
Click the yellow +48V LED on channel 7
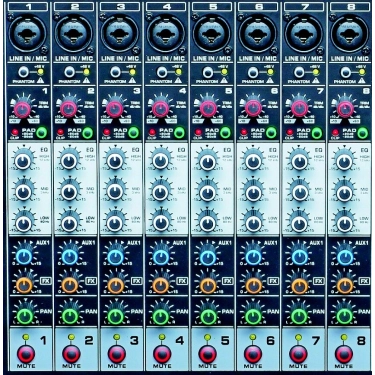tap(315, 72)
